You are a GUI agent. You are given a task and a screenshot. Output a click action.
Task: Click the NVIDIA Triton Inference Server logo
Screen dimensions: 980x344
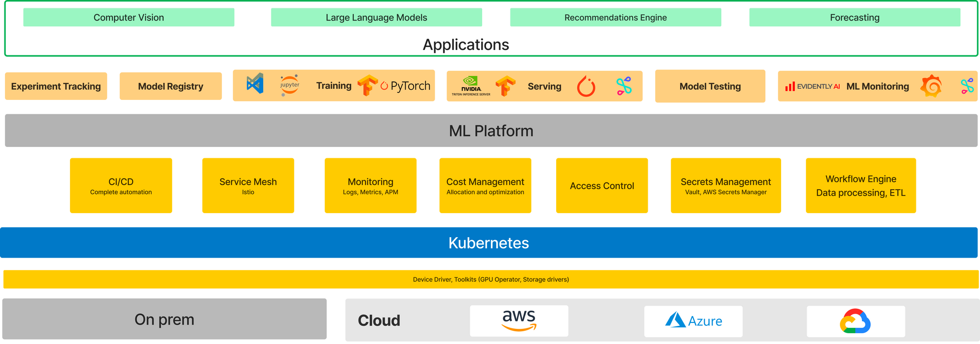(x=470, y=86)
